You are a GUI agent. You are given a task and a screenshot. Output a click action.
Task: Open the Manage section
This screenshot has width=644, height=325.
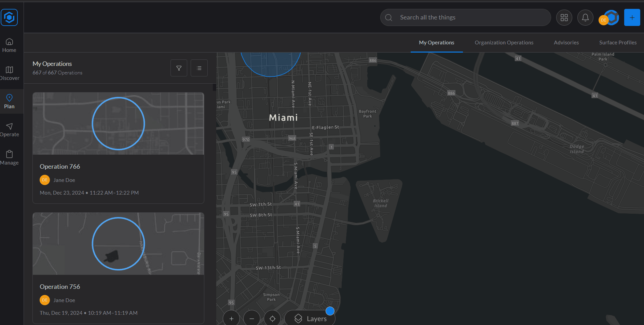point(9,158)
